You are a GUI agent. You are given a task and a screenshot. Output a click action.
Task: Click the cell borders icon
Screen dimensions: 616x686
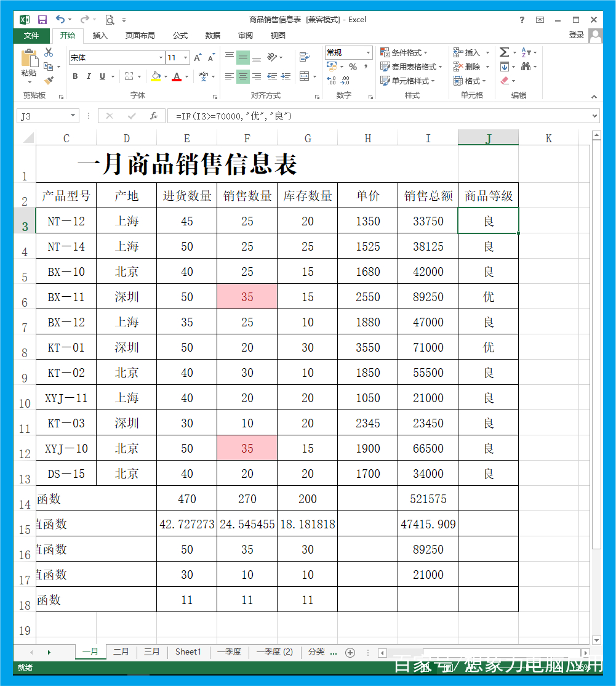[129, 76]
